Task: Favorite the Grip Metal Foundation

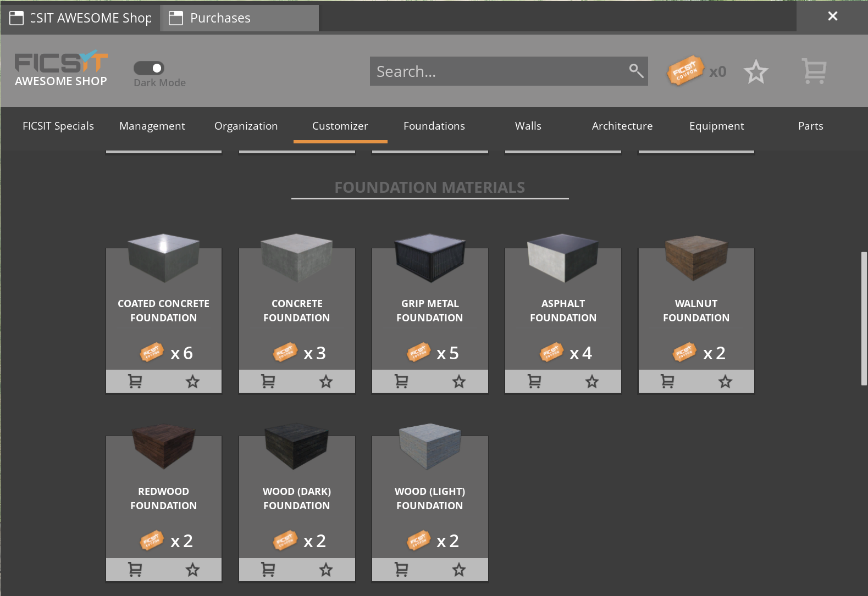Action: coord(459,381)
